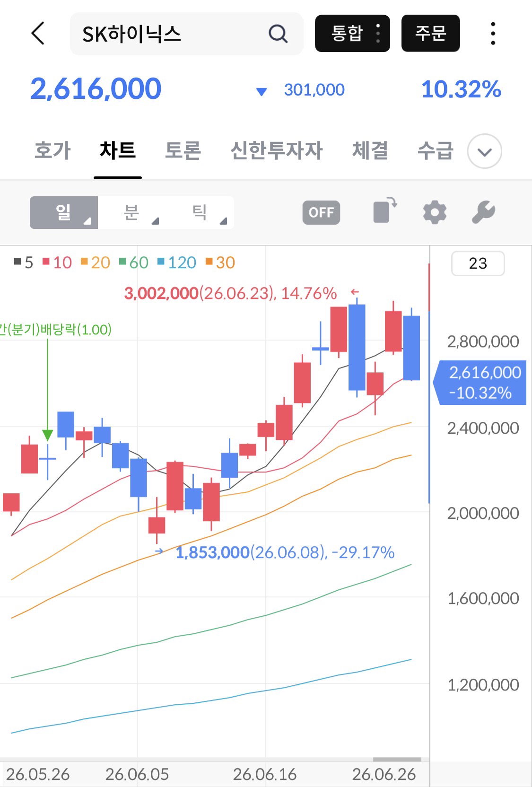
Task: Rotate chart to landscape view icon
Action: point(385,210)
